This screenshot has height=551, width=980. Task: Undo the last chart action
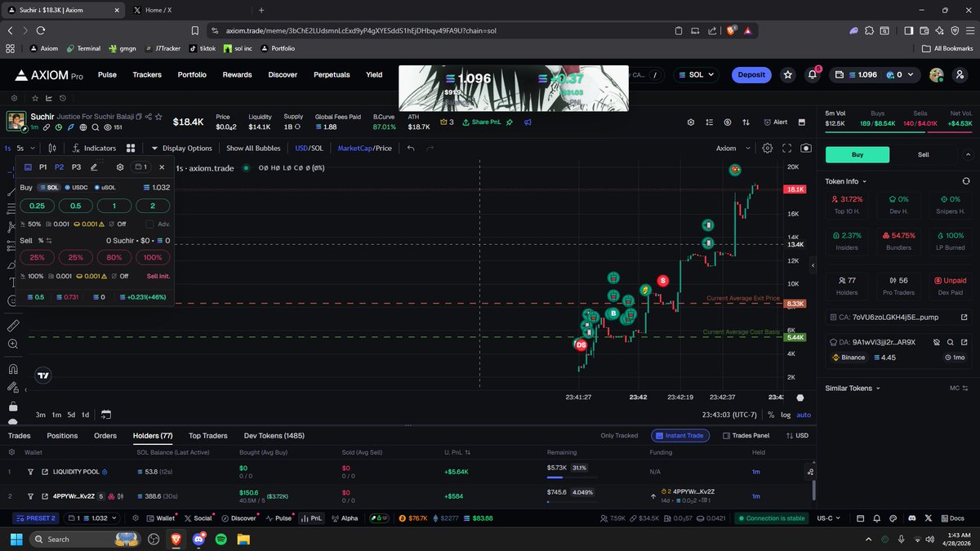[411, 148]
